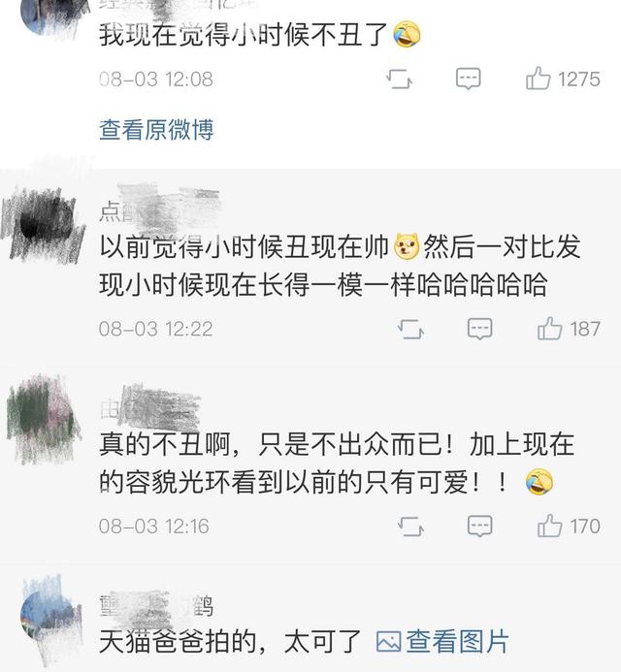The width and height of the screenshot is (621, 672).
Task: Reply to the 08-03 12:22 comment
Action: 479,329
